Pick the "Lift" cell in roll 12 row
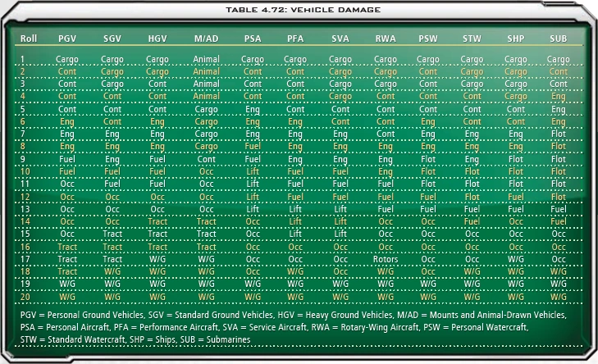The image size is (598, 364). [253, 197]
